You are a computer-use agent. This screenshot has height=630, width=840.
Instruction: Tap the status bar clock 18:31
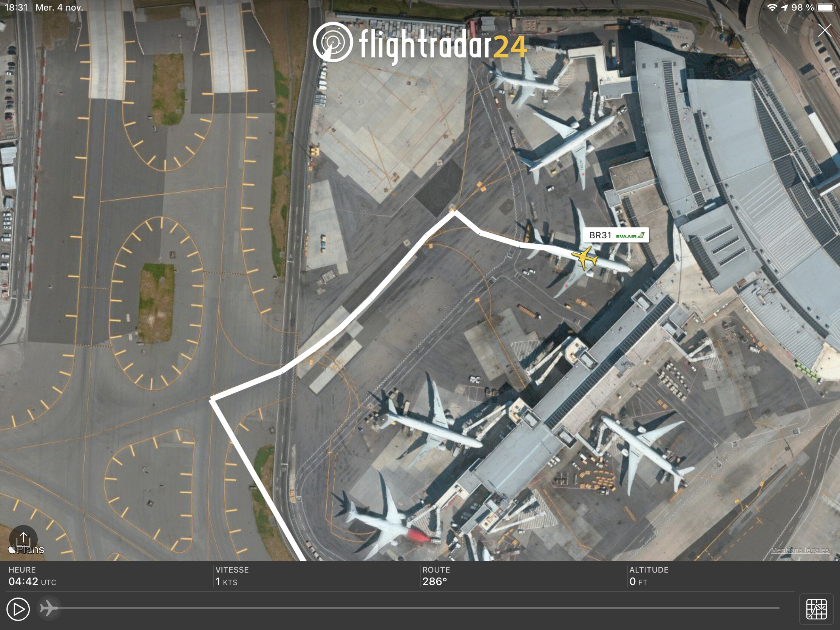click(x=16, y=7)
